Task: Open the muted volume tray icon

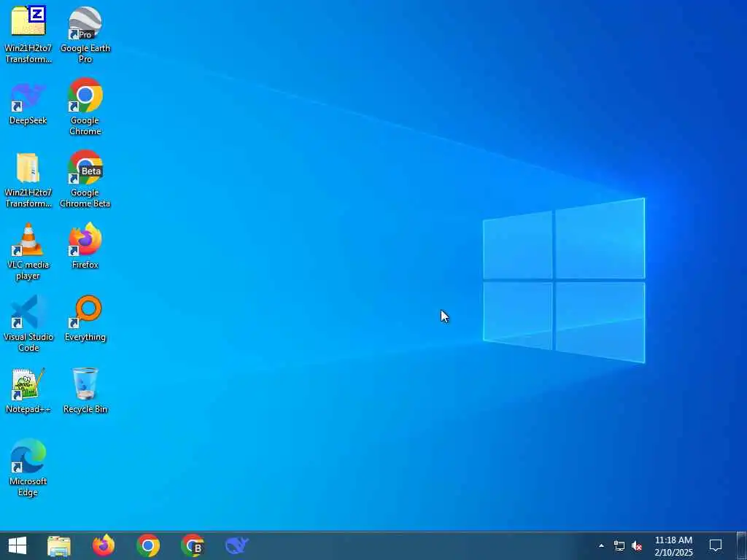Action: click(x=637, y=545)
